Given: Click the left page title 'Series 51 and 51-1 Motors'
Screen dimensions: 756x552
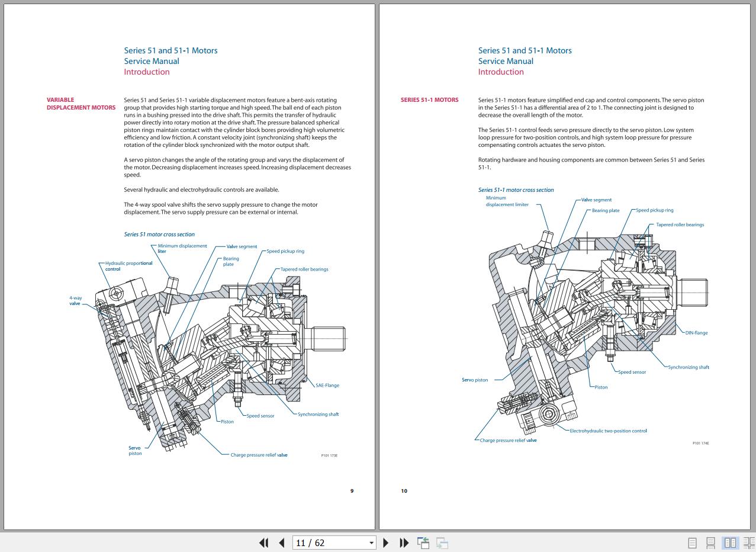Looking at the screenshot, I should click(x=170, y=51).
